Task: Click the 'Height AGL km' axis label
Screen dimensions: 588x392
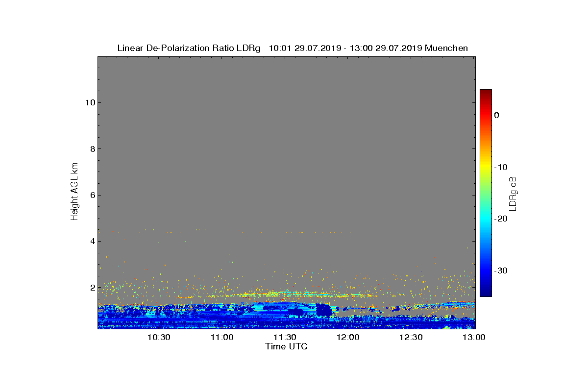Action: tap(74, 193)
